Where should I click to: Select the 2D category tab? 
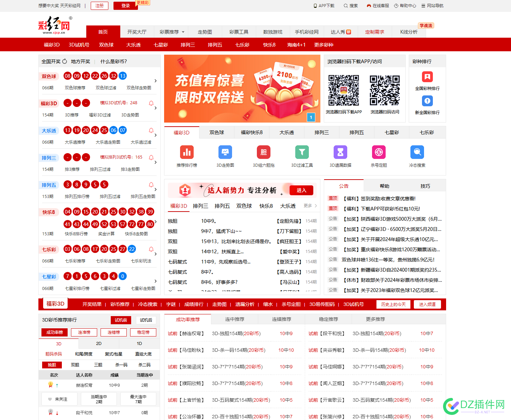pyautogui.click(x=99, y=344)
